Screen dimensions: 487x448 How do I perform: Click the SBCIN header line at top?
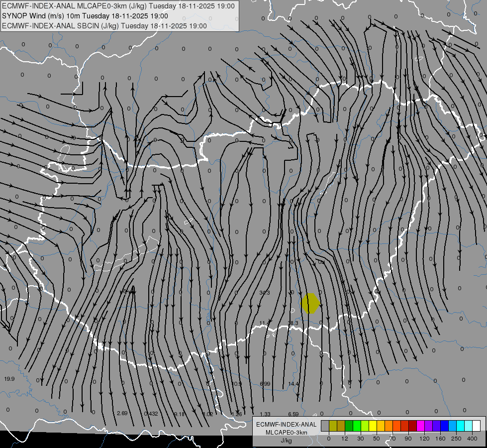click(104, 26)
